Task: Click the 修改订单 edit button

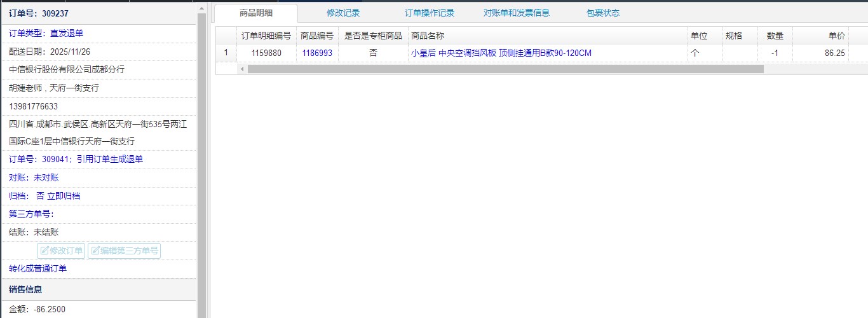Action: [62, 251]
